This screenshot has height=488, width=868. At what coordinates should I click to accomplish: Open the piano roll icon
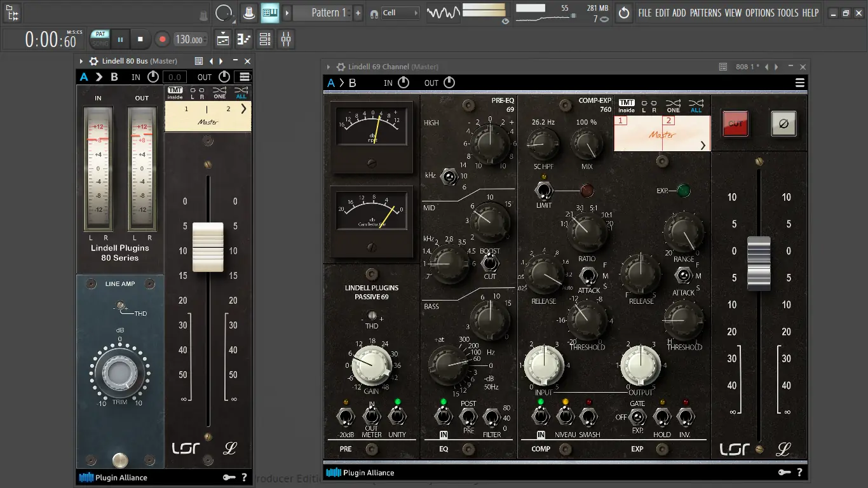pos(244,39)
